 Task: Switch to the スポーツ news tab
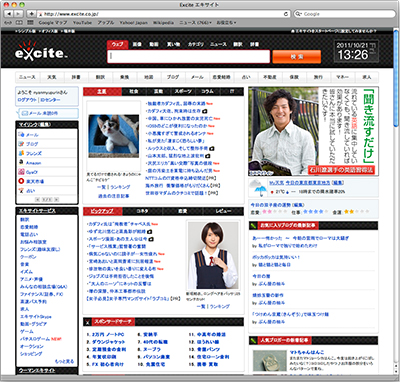coord(183,91)
